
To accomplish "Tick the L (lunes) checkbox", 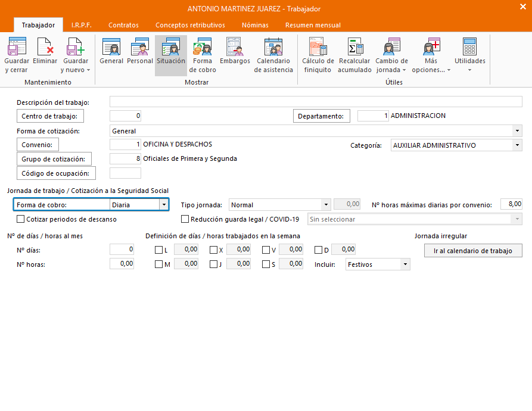I will click(158, 250).
